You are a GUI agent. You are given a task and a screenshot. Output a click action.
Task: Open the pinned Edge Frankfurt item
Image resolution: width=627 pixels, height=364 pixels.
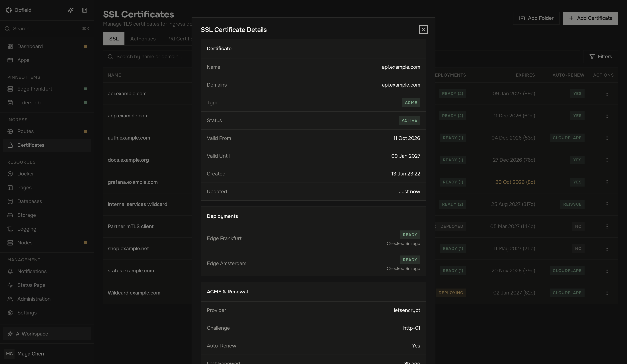[47, 89]
